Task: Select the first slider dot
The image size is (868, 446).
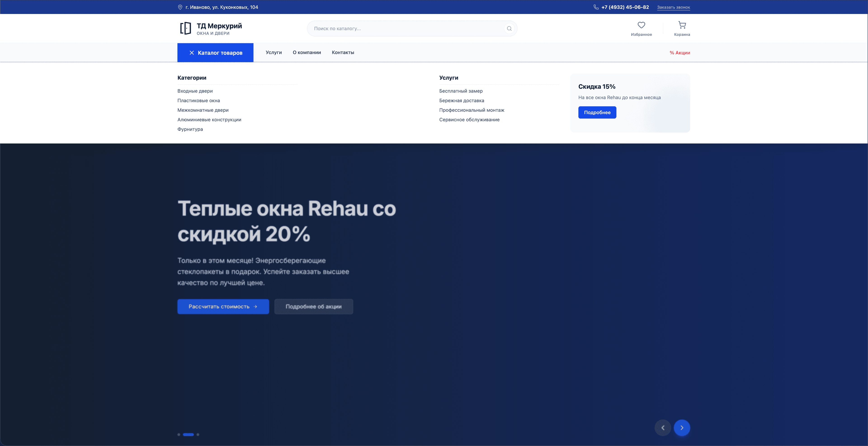Action: tap(179, 434)
